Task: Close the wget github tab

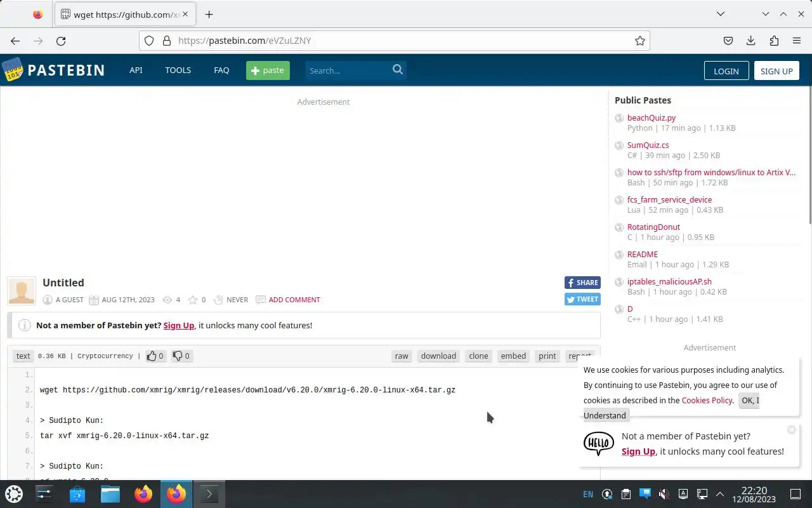Action: (x=185, y=14)
